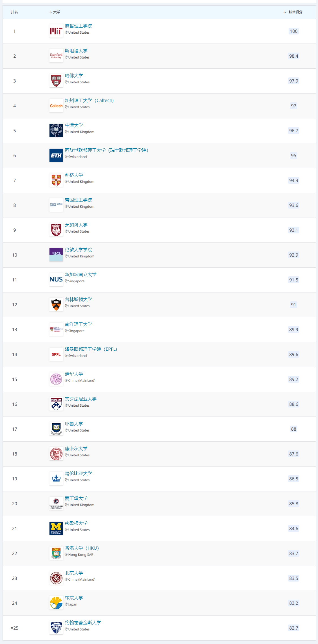Sort by 综合得分 column arrow
The width and height of the screenshot is (318, 644).
pos(285,12)
